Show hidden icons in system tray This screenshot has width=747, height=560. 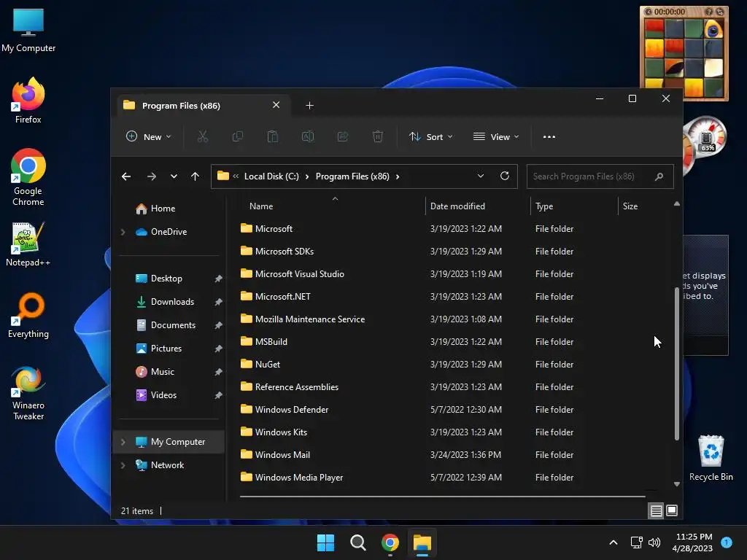(614, 542)
